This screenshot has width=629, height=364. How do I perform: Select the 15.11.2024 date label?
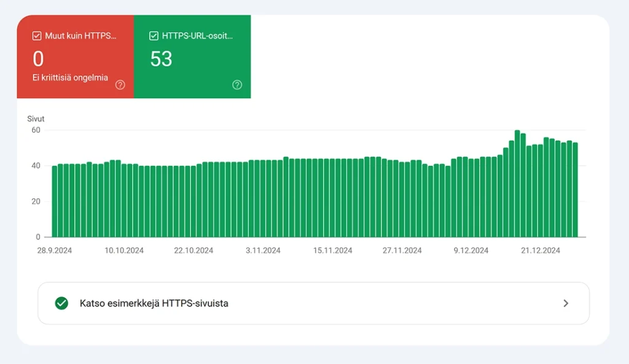pyautogui.click(x=332, y=250)
